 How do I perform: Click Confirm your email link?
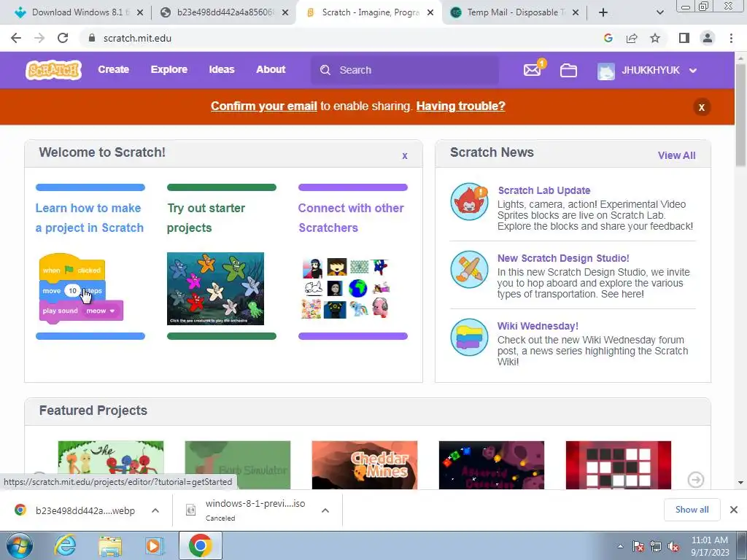264,106
